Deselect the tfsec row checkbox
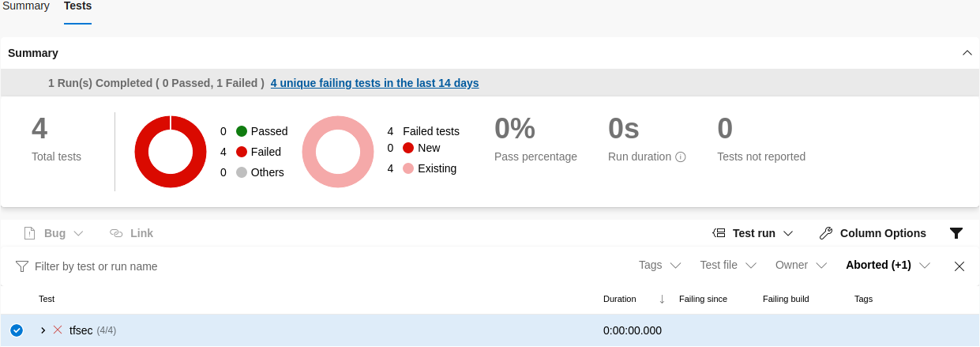 click(17, 330)
